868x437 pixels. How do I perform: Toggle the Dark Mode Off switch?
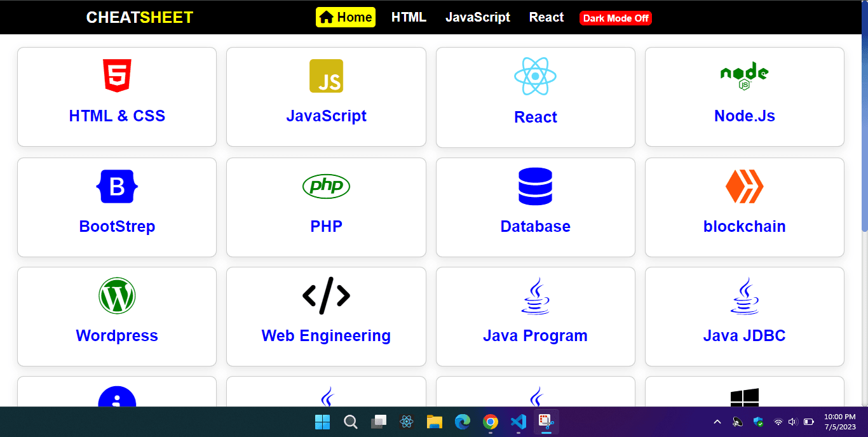[615, 18]
